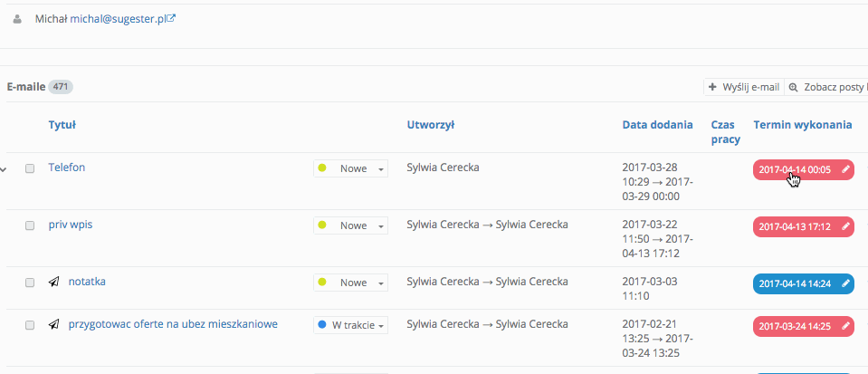
Task: Check the notatka row checkbox
Action: [30, 283]
